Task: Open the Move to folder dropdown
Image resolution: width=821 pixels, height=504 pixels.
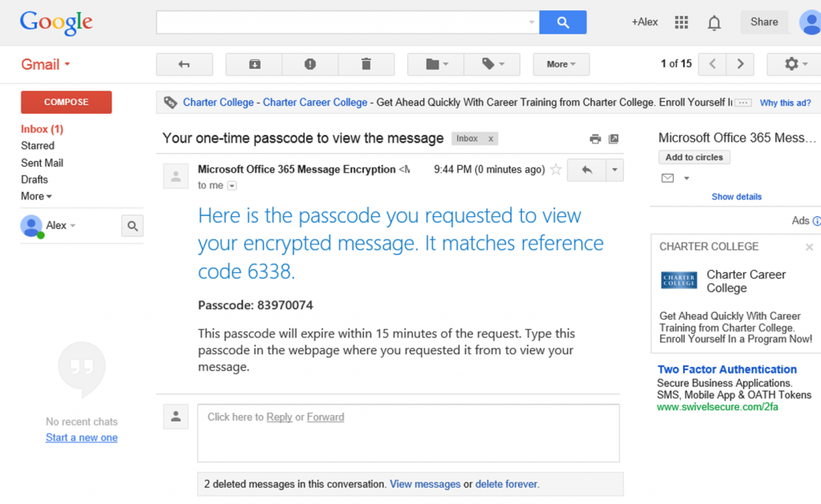Action: pyautogui.click(x=435, y=64)
